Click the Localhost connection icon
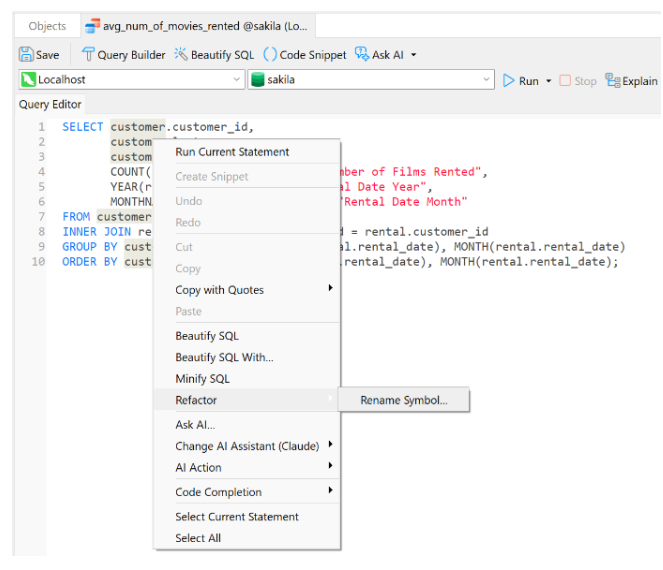 tap(28, 79)
